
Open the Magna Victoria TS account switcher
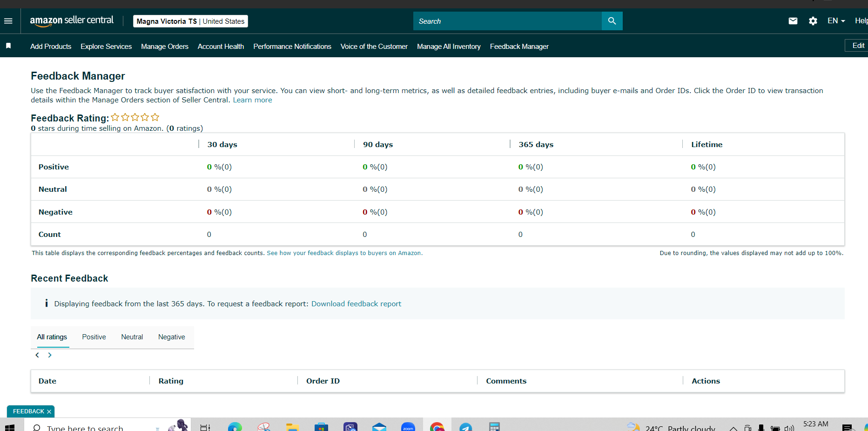click(190, 21)
